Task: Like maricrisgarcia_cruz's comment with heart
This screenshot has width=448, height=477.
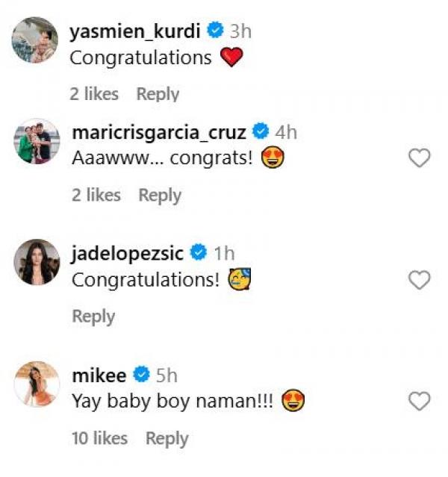Action: click(x=420, y=158)
